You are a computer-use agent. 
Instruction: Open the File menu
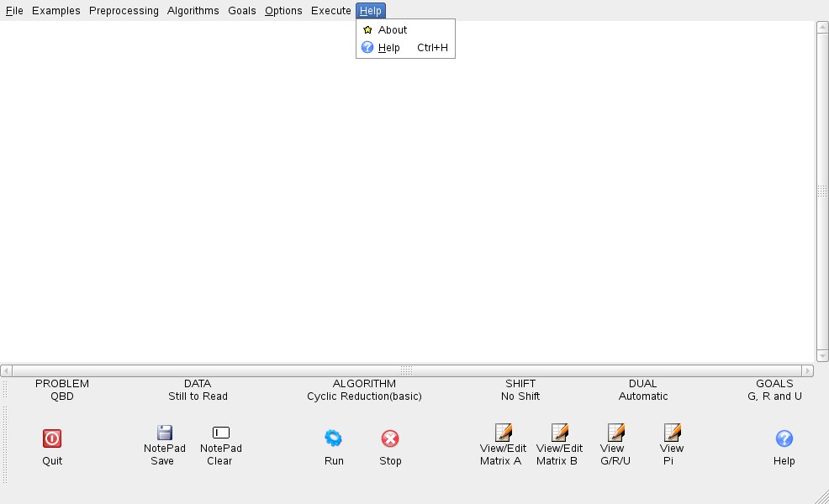tap(14, 10)
